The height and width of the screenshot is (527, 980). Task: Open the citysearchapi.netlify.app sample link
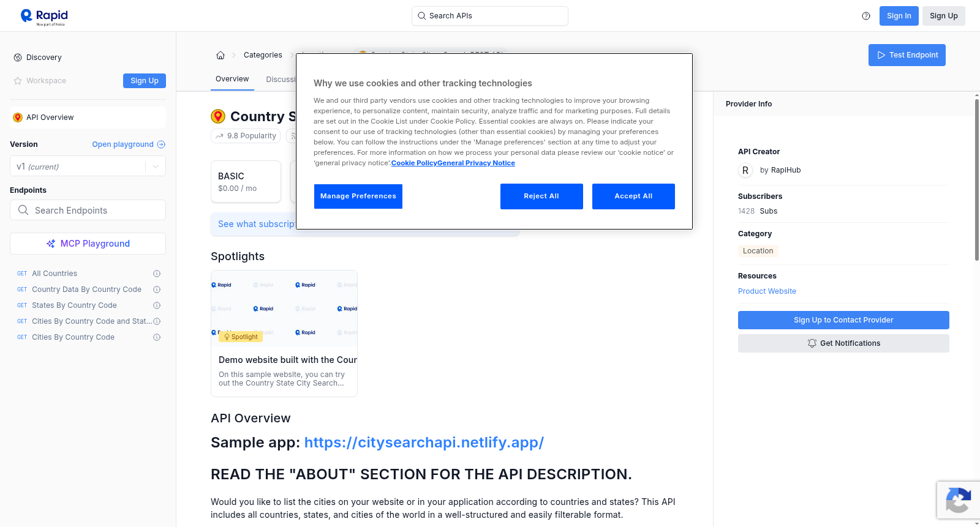click(x=424, y=443)
